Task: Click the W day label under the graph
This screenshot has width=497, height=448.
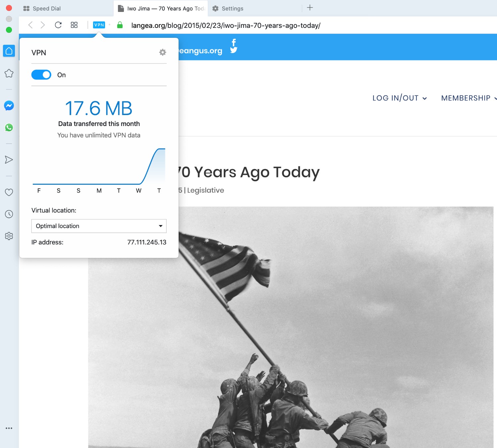Action: 139,191
